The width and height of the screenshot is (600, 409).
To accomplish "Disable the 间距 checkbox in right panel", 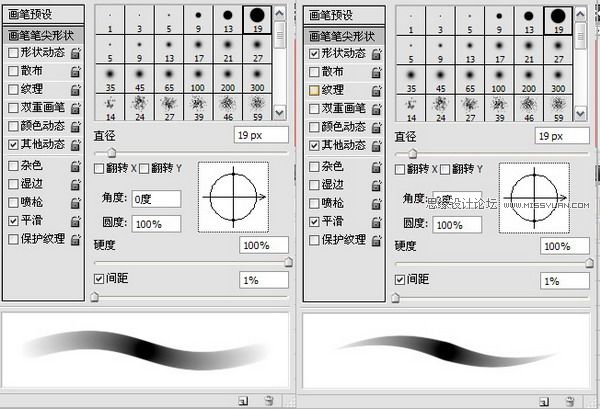I will click(399, 279).
